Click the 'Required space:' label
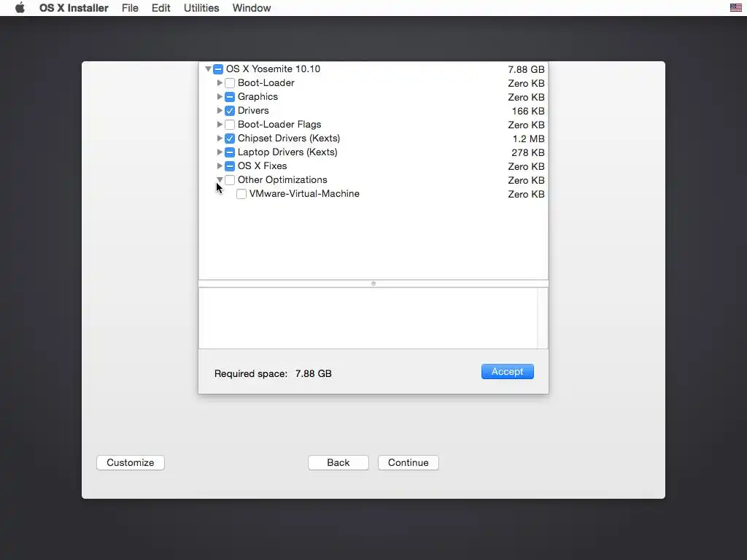Image resolution: width=747 pixels, height=560 pixels. click(x=251, y=374)
